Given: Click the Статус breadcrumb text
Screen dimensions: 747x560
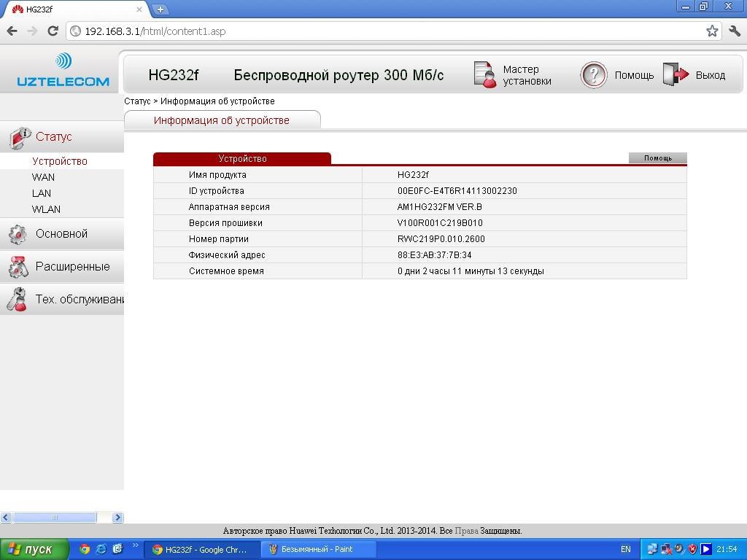Looking at the screenshot, I should [x=137, y=101].
